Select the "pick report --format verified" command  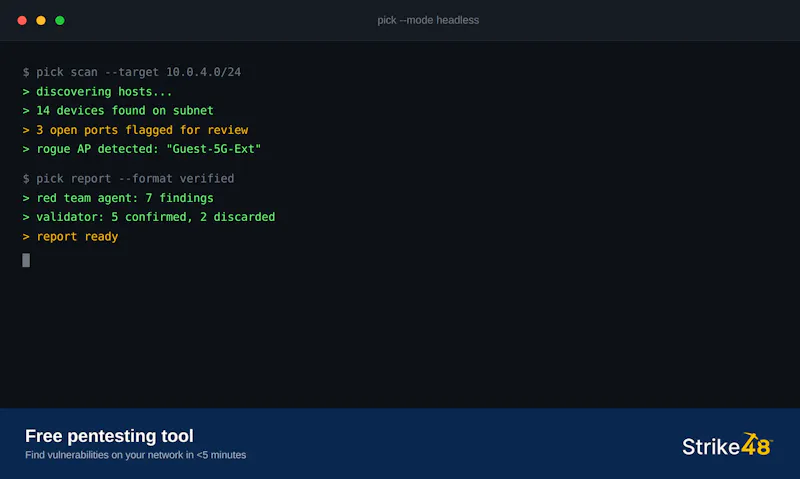coord(129,179)
